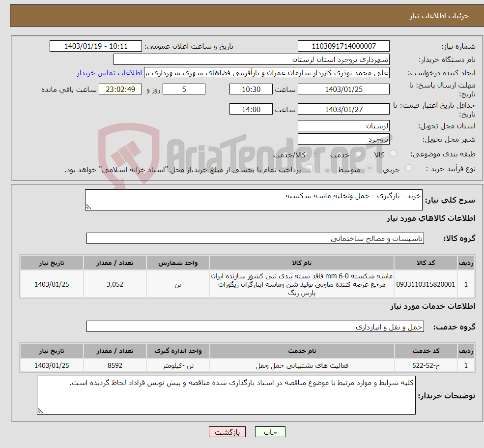Click the نام کالا column header
484x448 pixels.
302,263
